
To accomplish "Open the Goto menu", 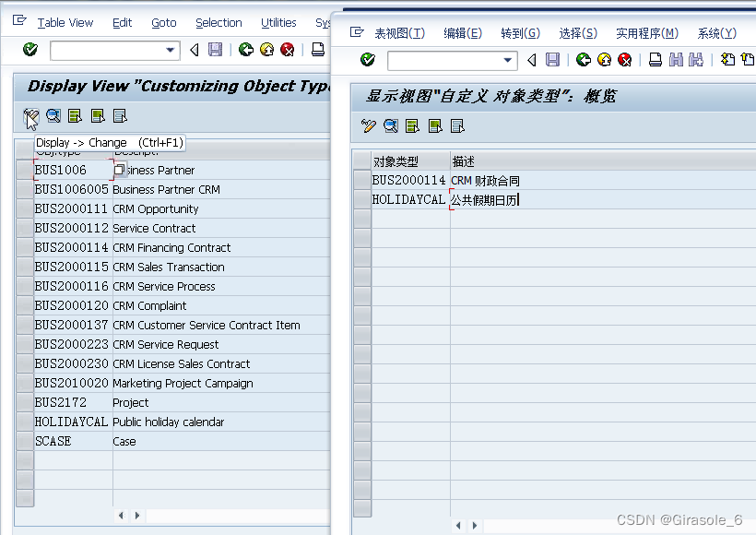I will [164, 23].
